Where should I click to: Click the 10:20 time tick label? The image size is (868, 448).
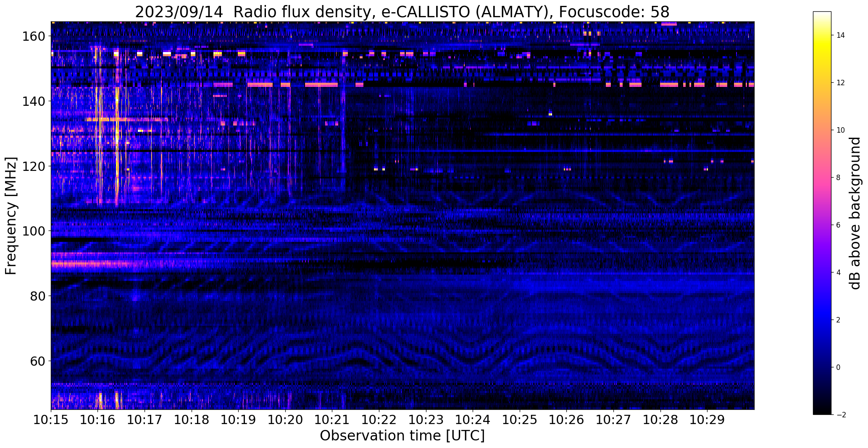coord(285,419)
